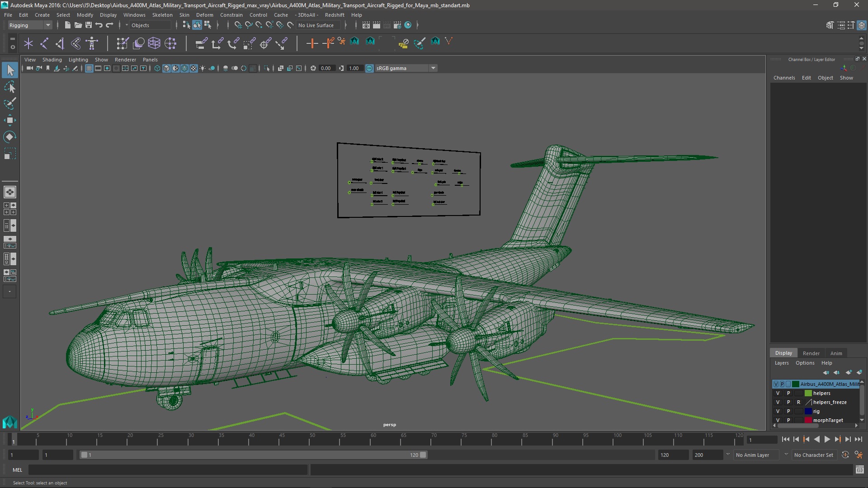Screen dimensions: 868x488
Task: Select the Paint Selection tool in toolbox
Action: pyautogui.click(x=9, y=103)
